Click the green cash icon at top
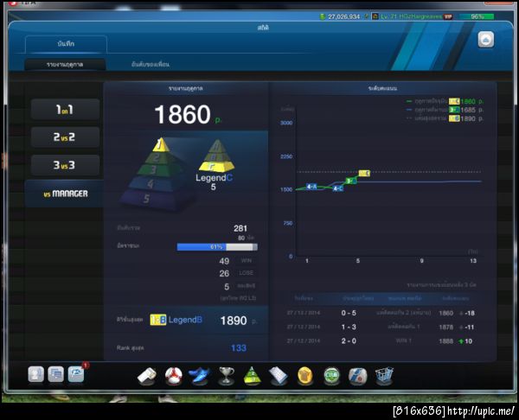 click(x=323, y=16)
